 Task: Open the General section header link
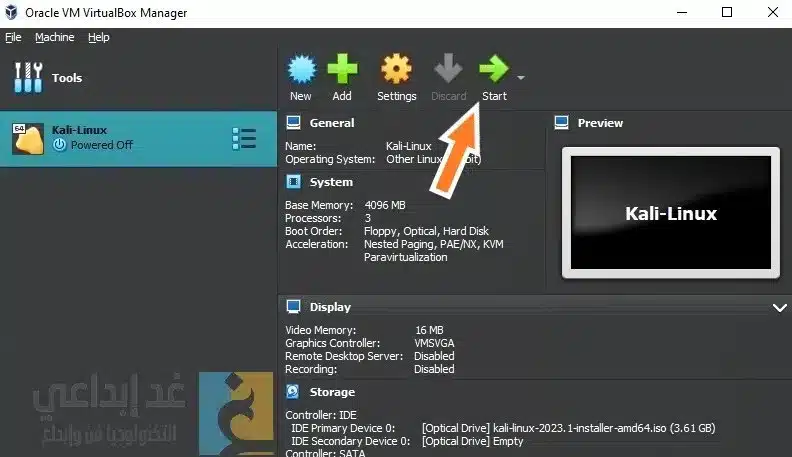[x=332, y=123]
